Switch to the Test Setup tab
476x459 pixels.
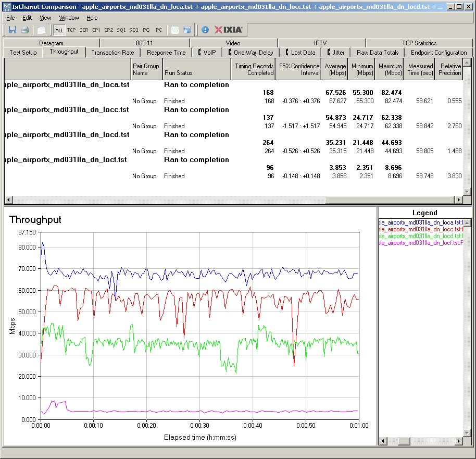[23, 53]
